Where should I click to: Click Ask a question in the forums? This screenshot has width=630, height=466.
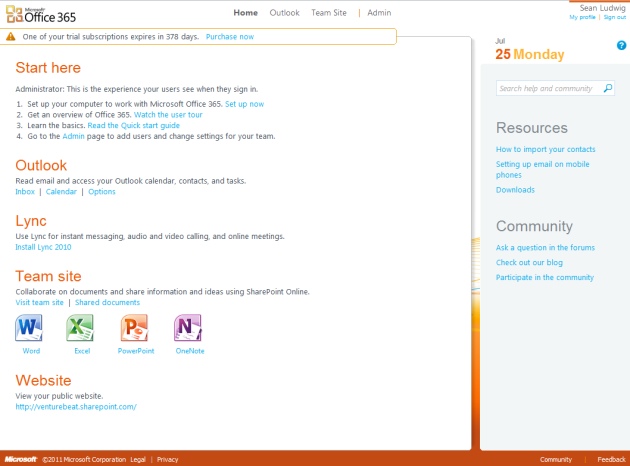pos(545,247)
